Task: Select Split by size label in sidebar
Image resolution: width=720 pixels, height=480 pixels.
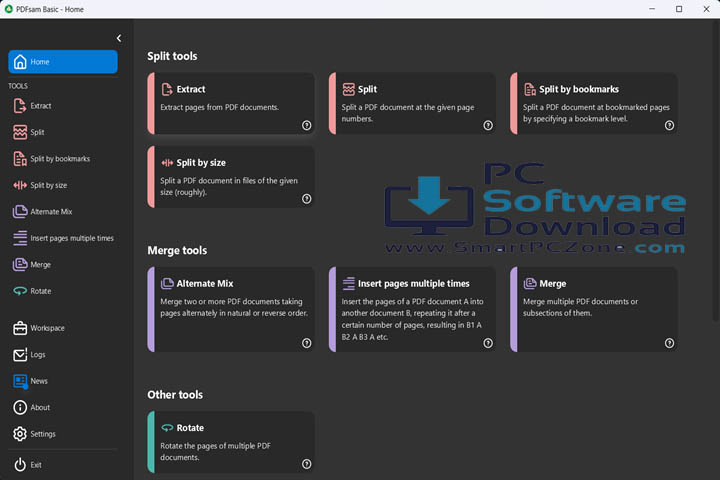Action: tap(49, 185)
